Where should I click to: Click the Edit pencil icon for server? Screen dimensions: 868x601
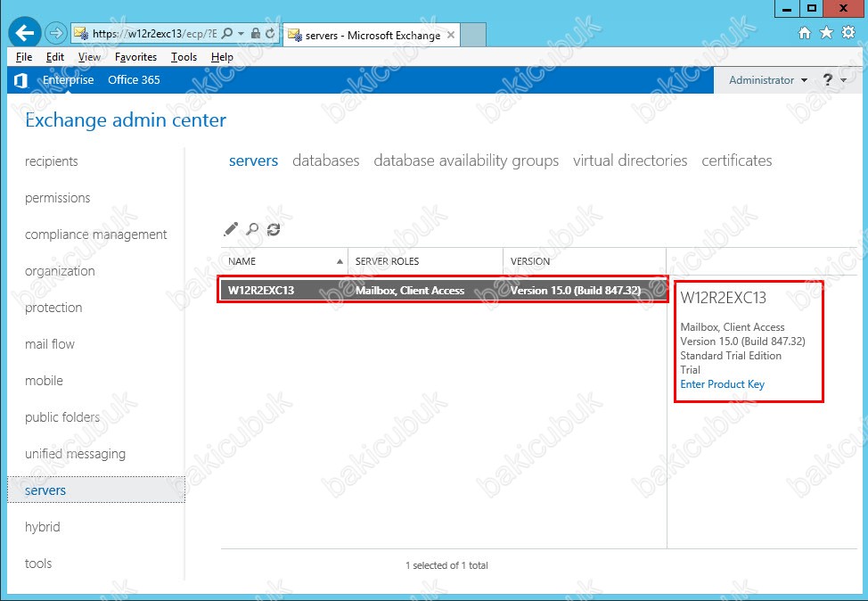tap(231, 229)
